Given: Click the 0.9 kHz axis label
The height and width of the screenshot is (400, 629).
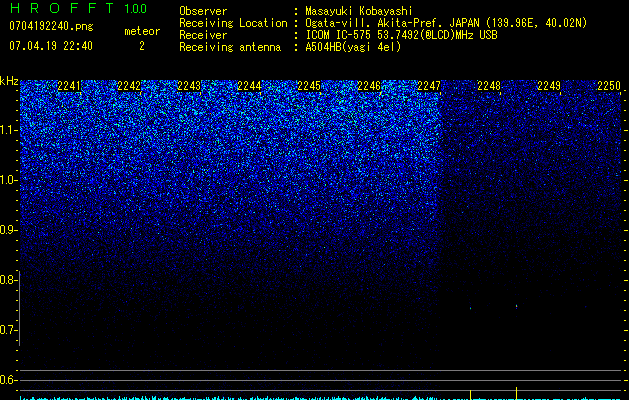Looking at the screenshot, I should tap(9, 230).
